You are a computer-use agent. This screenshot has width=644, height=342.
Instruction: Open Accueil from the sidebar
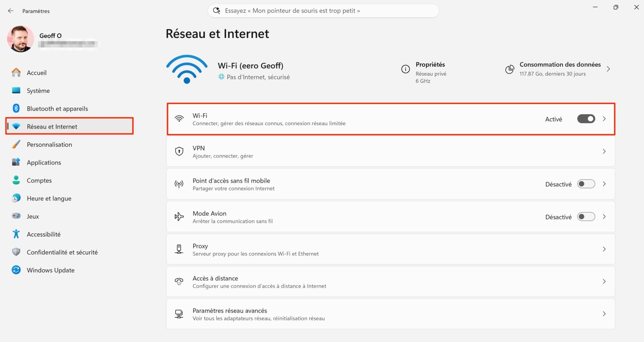click(36, 72)
